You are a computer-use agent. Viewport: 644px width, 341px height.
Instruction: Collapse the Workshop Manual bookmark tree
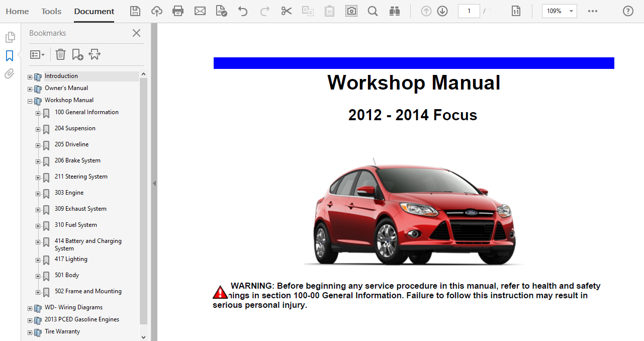point(30,101)
